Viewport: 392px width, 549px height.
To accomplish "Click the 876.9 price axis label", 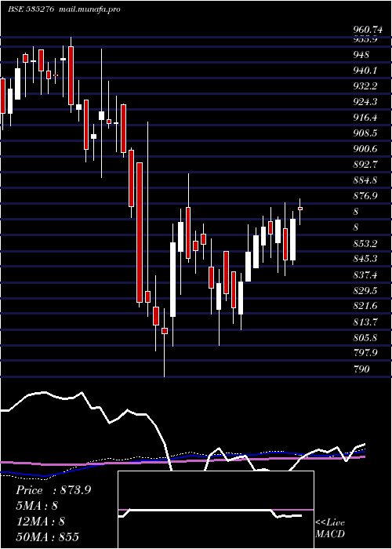I will [x=365, y=196].
